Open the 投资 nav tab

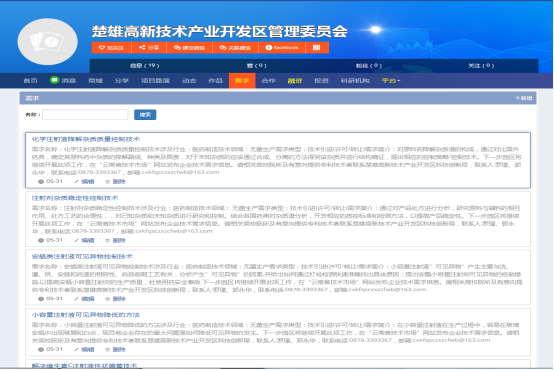tap(321, 81)
